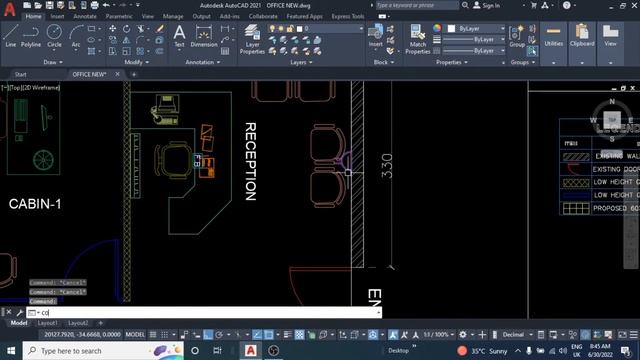Close the OFFICE NEW drawing tab

[x=117, y=74]
